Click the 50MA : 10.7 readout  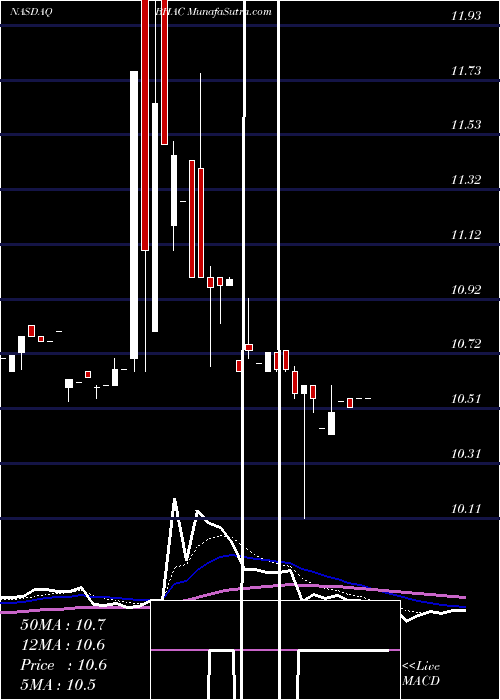coord(63,625)
